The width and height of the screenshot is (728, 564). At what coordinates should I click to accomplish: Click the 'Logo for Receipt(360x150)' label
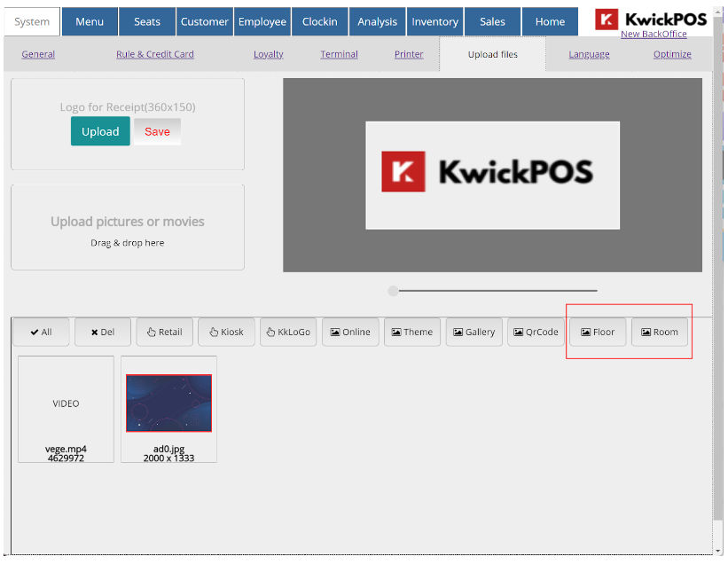[128, 107]
